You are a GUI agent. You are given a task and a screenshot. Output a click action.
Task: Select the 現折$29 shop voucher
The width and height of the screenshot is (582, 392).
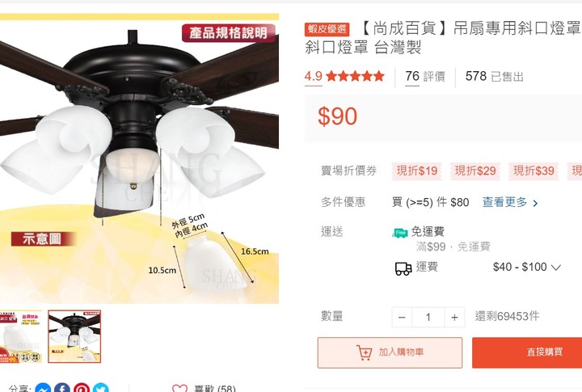tap(475, 171)
